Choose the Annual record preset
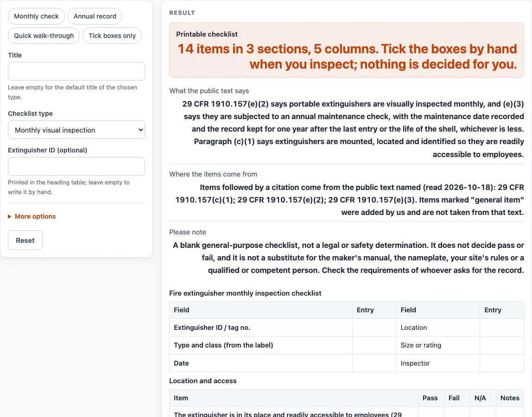 click(95, 16)
